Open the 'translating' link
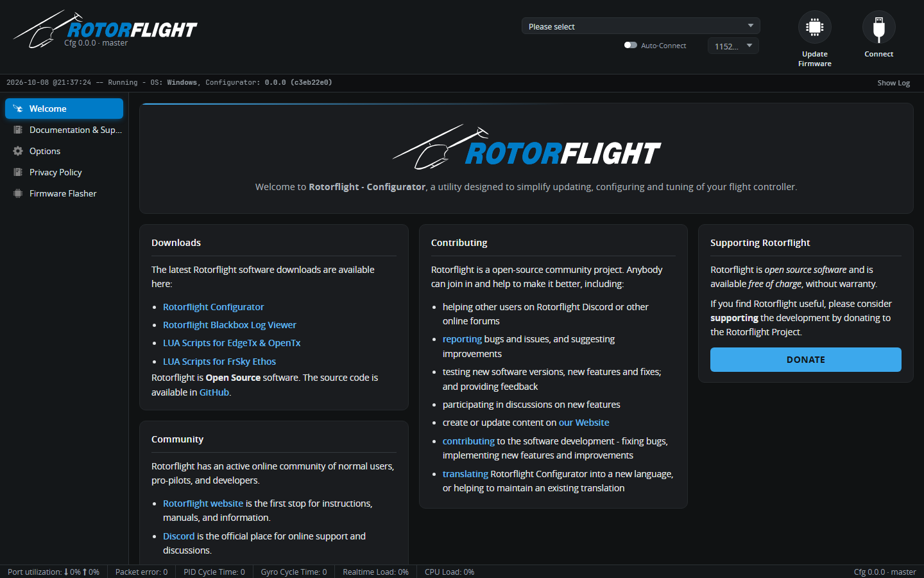924x578 pixels. coord(465,474)
